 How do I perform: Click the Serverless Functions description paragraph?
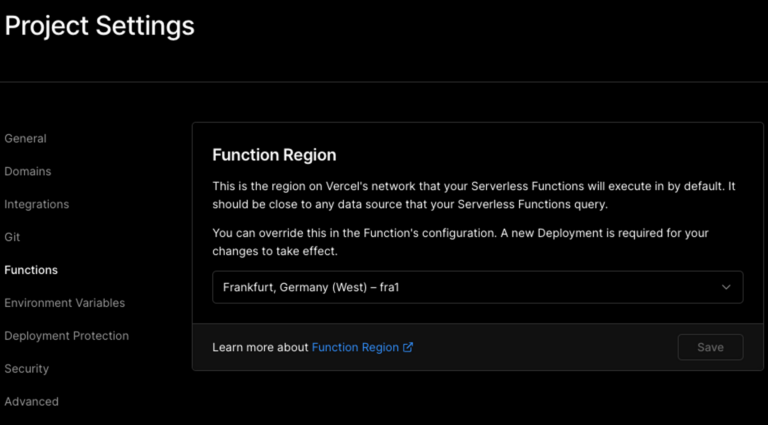click(474, 195)
